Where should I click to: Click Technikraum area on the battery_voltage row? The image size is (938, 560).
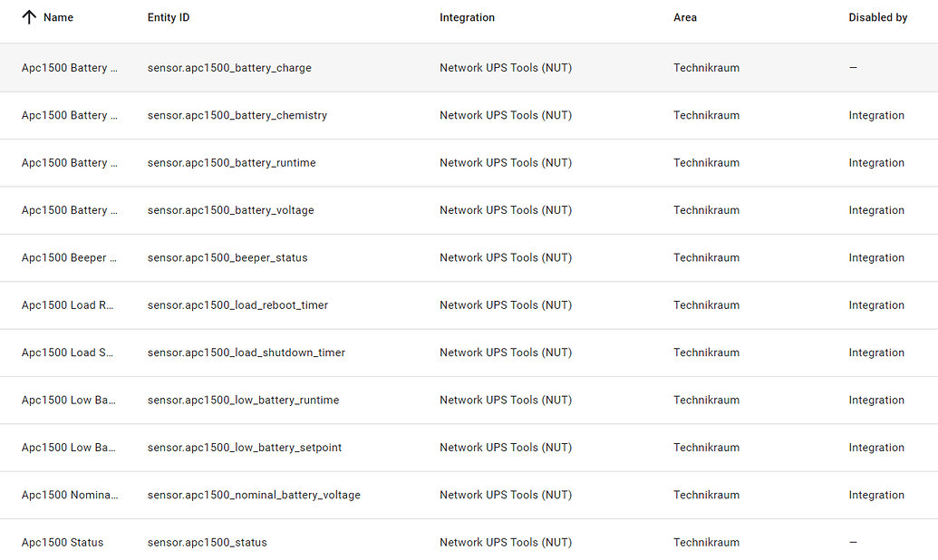tap(706, 209)
